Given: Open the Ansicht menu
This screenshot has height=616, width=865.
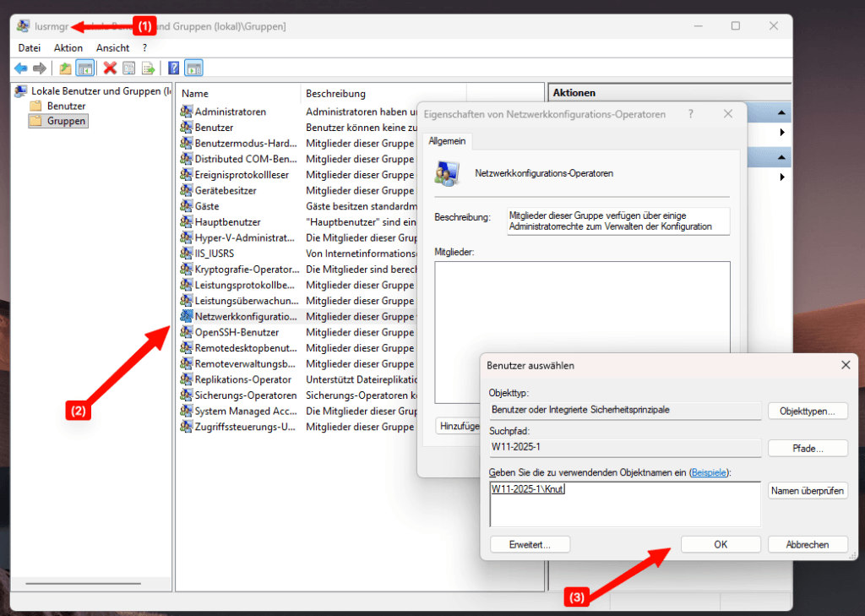Looking at the screenshot, I should (x=112, y=48).
